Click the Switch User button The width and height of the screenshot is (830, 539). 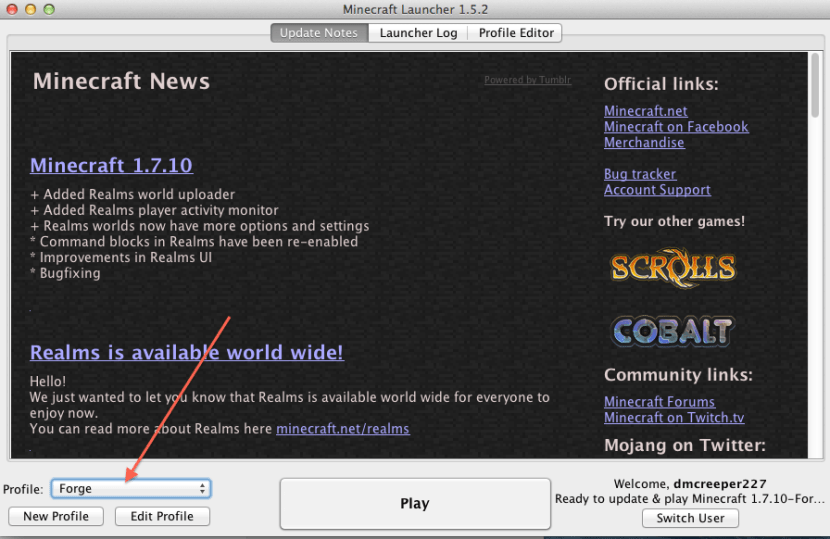[690, 518]
